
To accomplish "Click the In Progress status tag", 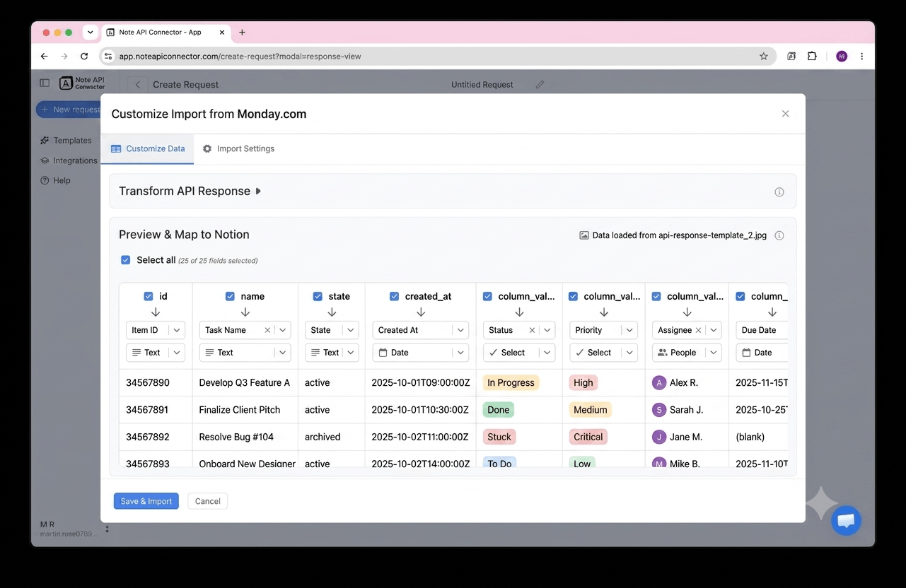I will (511, 383).
